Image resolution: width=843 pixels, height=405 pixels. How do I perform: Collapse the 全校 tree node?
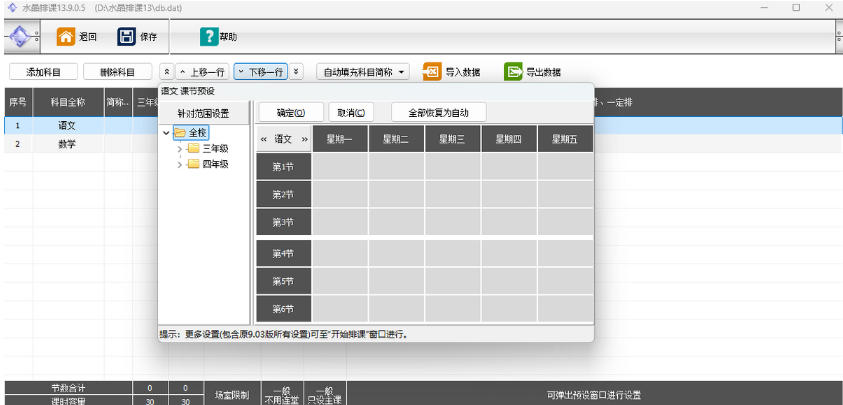click(166, 132)
